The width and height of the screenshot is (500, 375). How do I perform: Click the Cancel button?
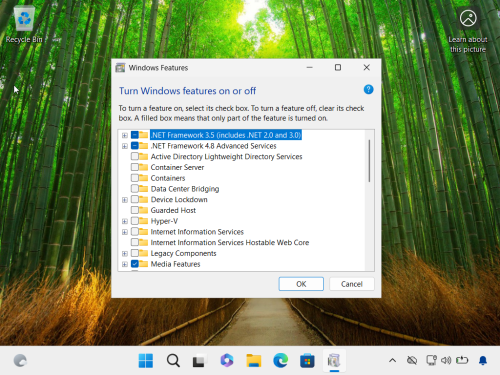point(352,284)
